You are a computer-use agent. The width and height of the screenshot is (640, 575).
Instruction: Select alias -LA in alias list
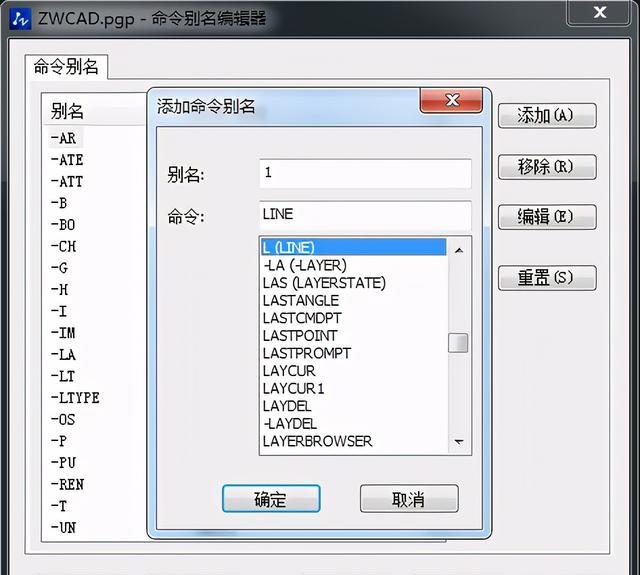63,355
